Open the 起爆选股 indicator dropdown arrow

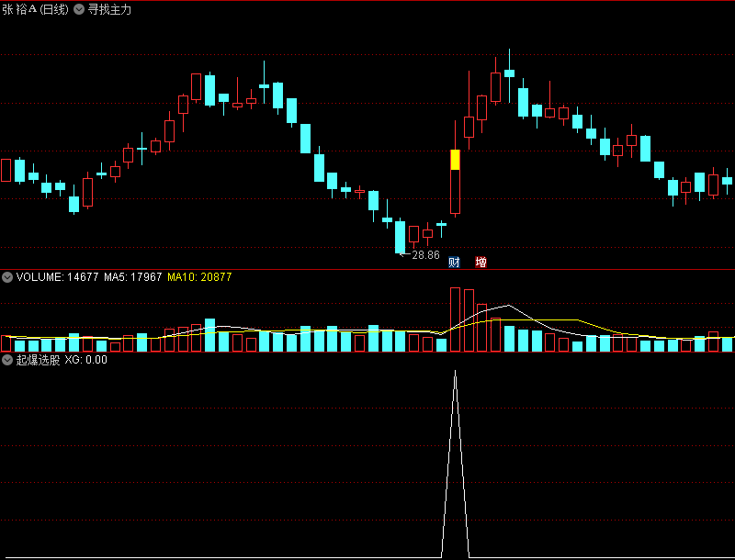[x=7, y=360]
